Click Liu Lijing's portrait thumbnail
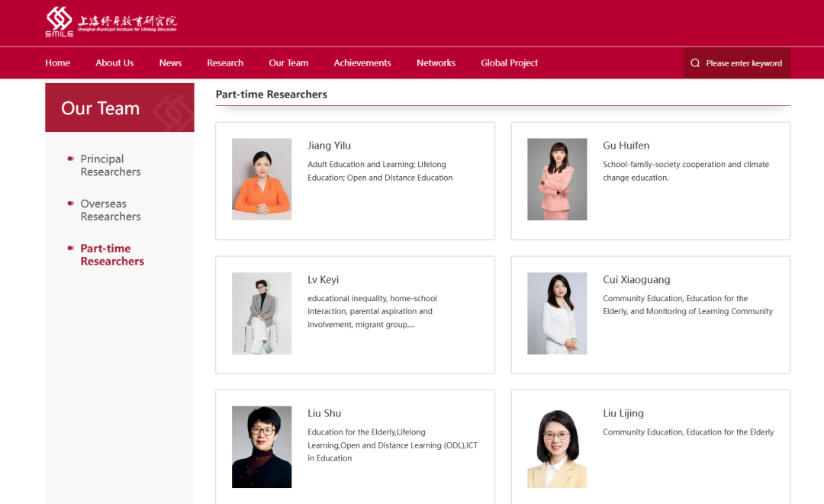This screenshot has width=824, height=504. point(557,447)
